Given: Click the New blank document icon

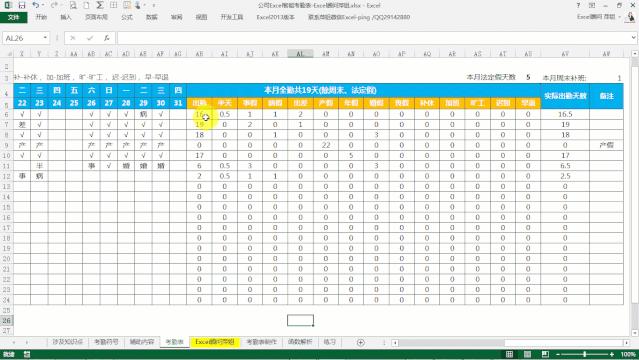Looking at the screenshot, I should tap(86, 5).
